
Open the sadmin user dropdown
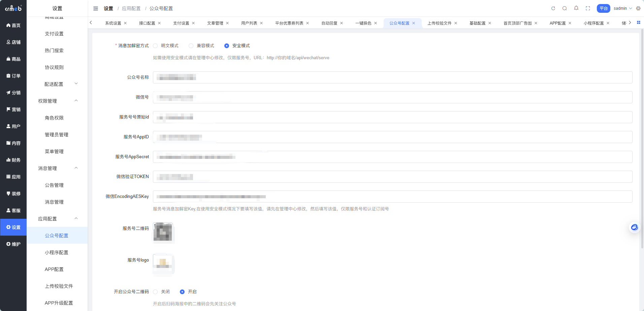[622, 8]
